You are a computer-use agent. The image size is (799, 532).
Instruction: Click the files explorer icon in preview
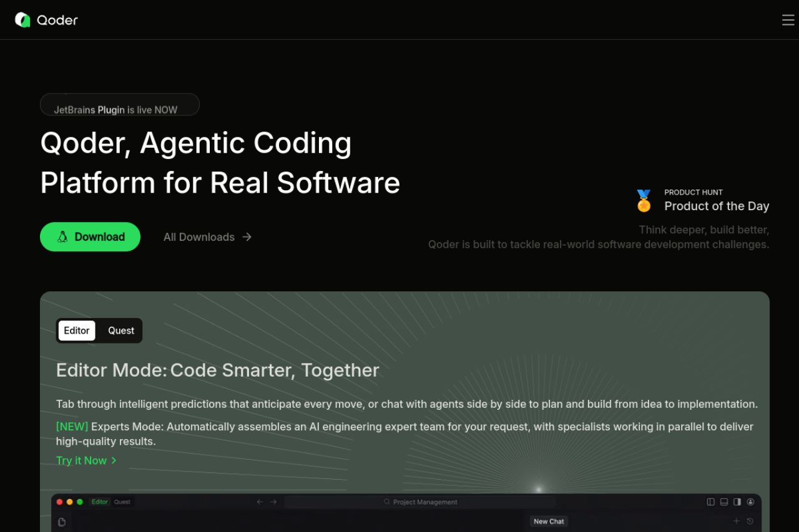tap(62, 522)
